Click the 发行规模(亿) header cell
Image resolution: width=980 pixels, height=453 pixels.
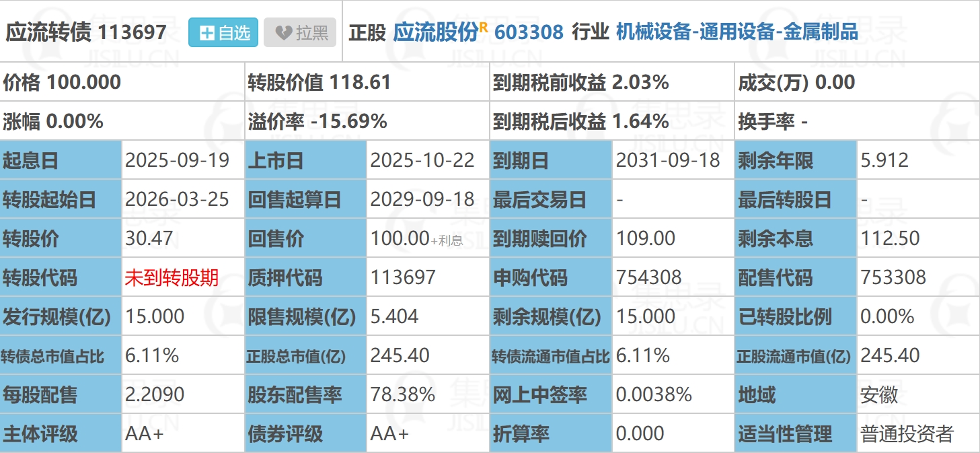61,316
